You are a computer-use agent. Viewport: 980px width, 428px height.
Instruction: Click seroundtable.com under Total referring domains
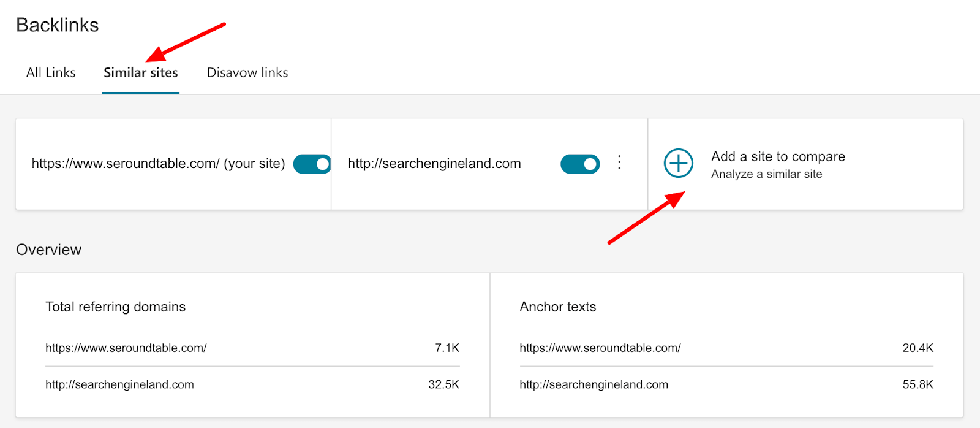(x=126, y=348)
